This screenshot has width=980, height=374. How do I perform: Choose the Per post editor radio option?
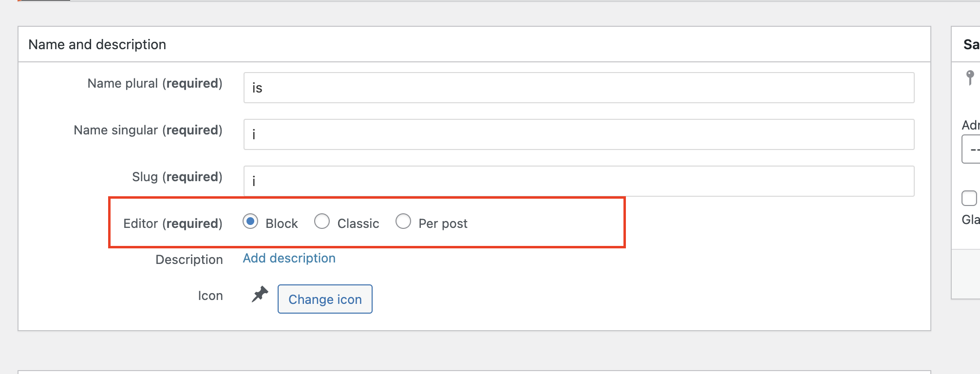[x=403, y=222]
